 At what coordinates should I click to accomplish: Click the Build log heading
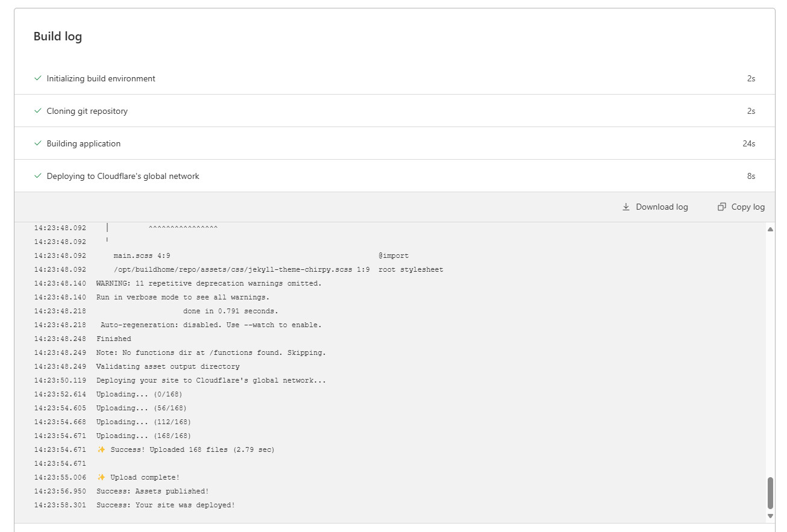58,36
